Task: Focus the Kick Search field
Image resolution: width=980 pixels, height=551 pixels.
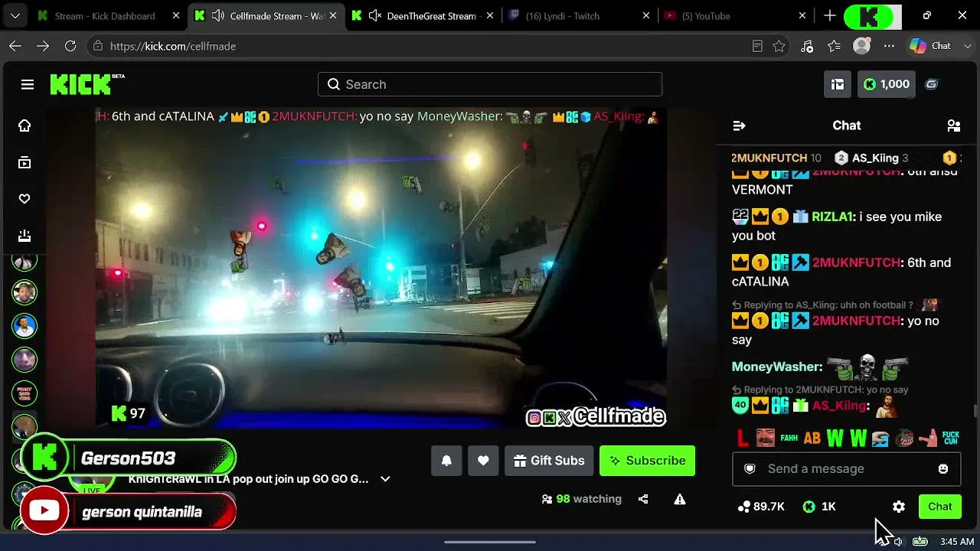Action: pos(490,84)
